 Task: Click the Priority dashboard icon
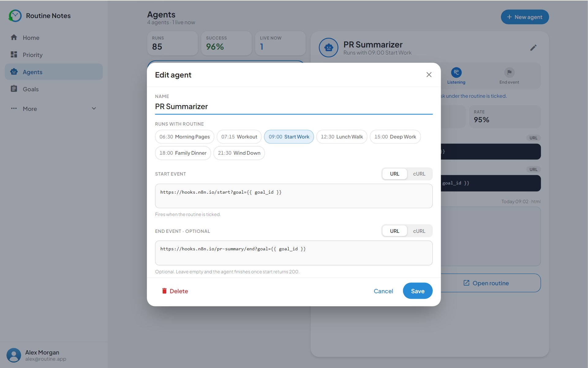(14, 55)
